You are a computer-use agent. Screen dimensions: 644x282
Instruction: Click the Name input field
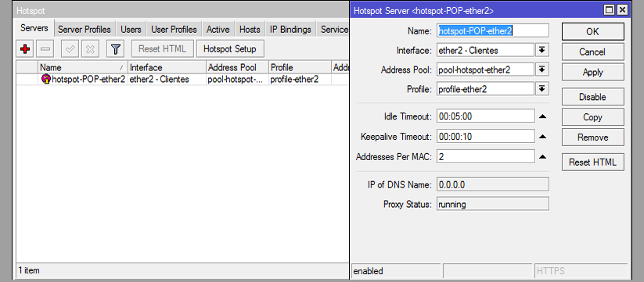point(493,30)
